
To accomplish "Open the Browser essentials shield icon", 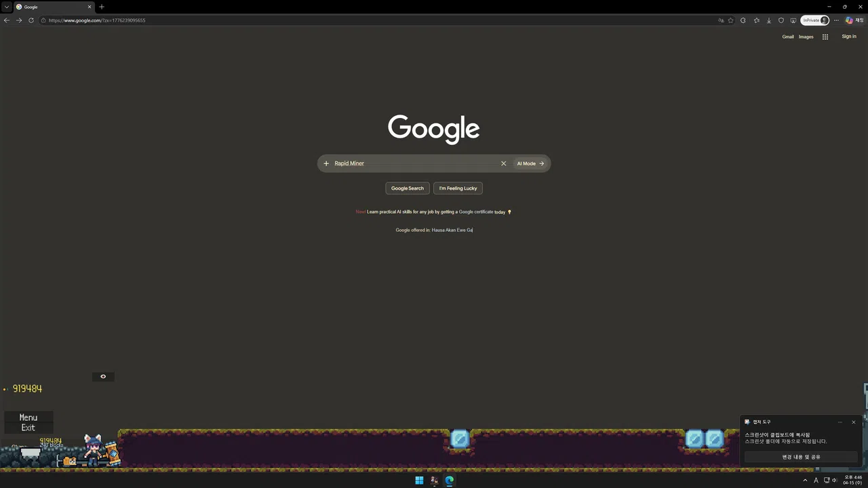I will point(781,20).
